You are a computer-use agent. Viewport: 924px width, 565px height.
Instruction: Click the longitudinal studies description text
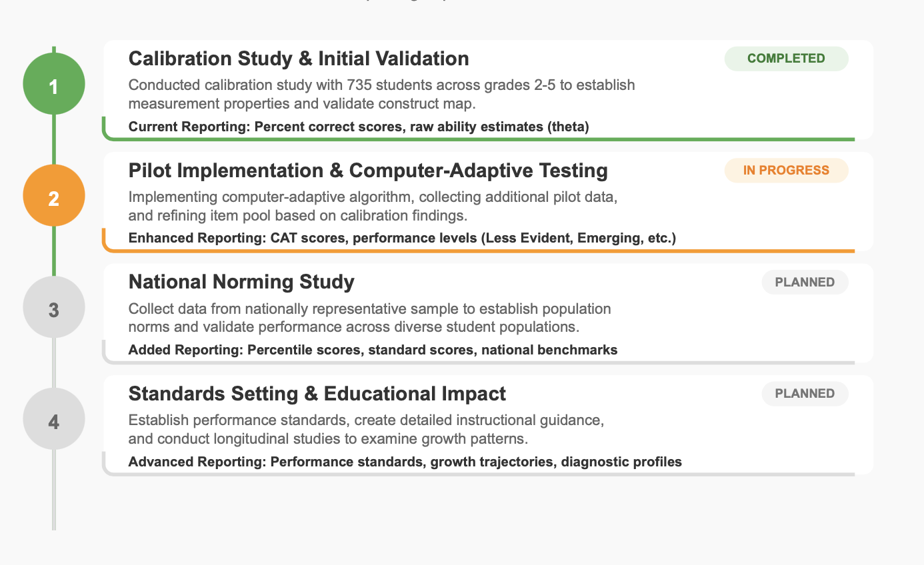point(366,430)
